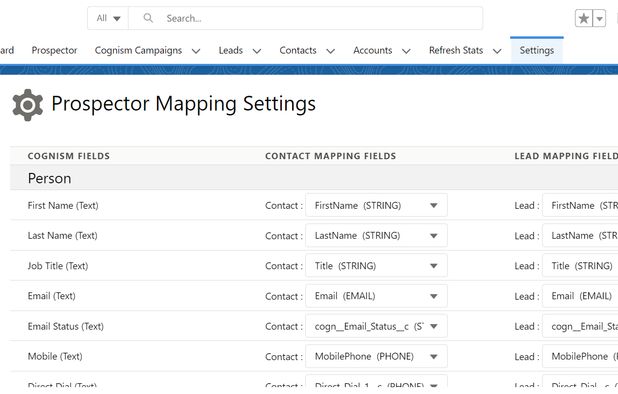Viewport: 618px width, 394px height.
Task: Open Contact dropdown for Job Title row
Action: (376, 266)
